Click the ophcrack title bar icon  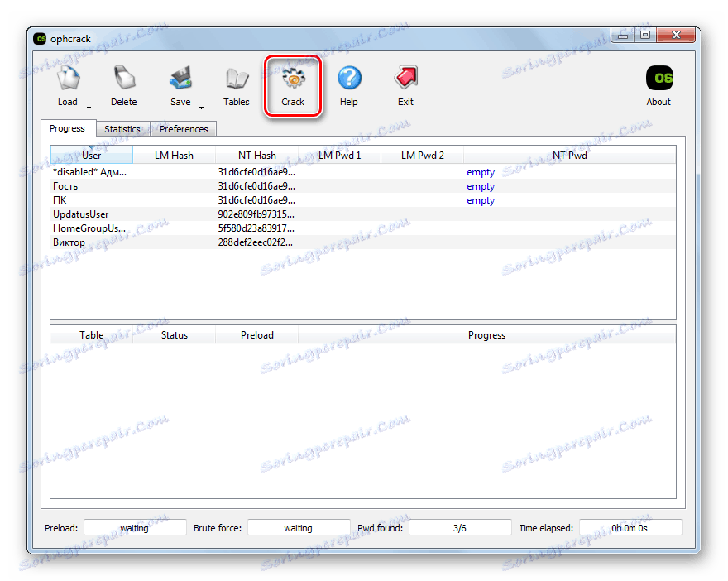pyautogui.click(x=40, y=39)
